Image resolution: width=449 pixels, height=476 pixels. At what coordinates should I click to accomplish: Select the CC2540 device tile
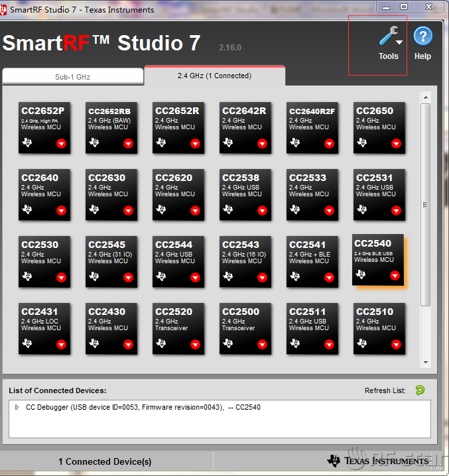(x=377, y=260)
